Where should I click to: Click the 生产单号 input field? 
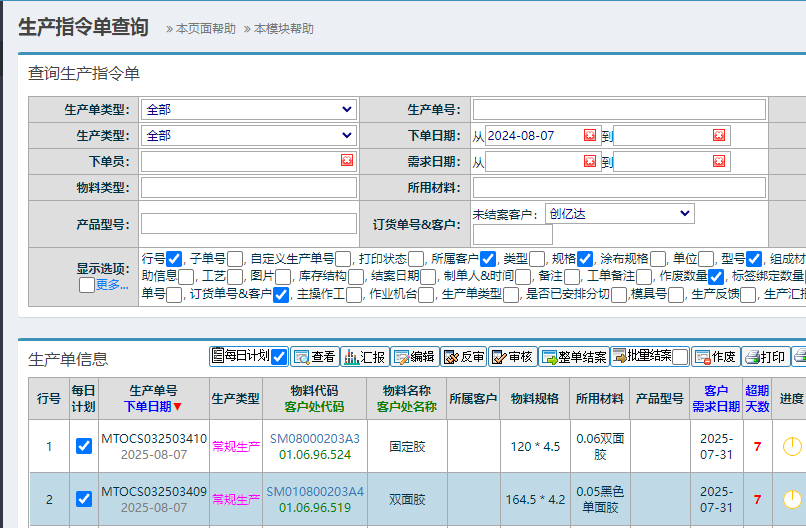(619, 110)
